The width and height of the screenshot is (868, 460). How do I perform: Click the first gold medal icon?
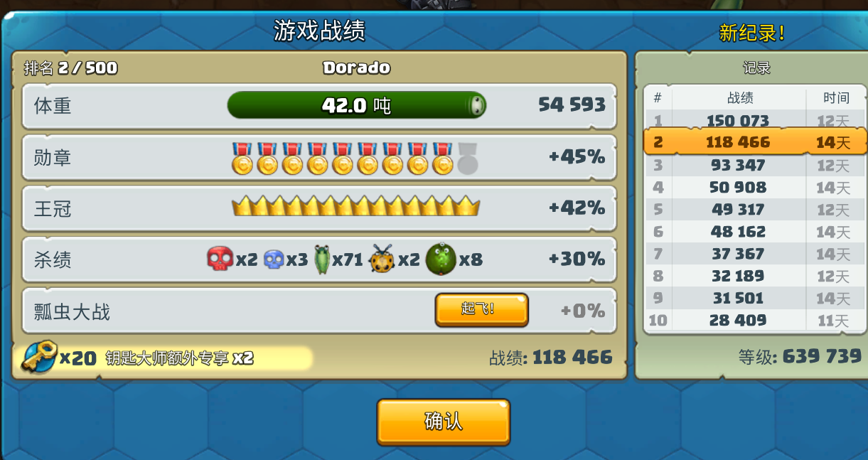[x=242, y=158]
